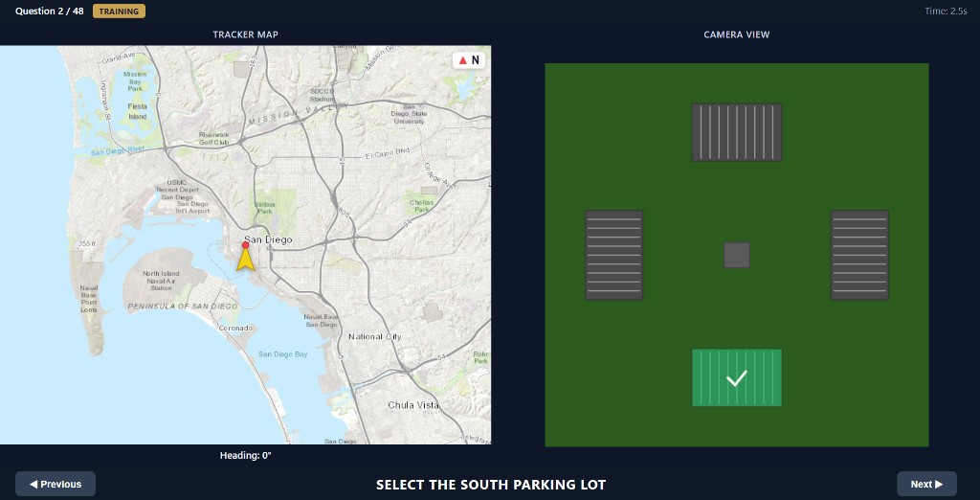Click the North compass indicator on the map

[x=469, y=60]
